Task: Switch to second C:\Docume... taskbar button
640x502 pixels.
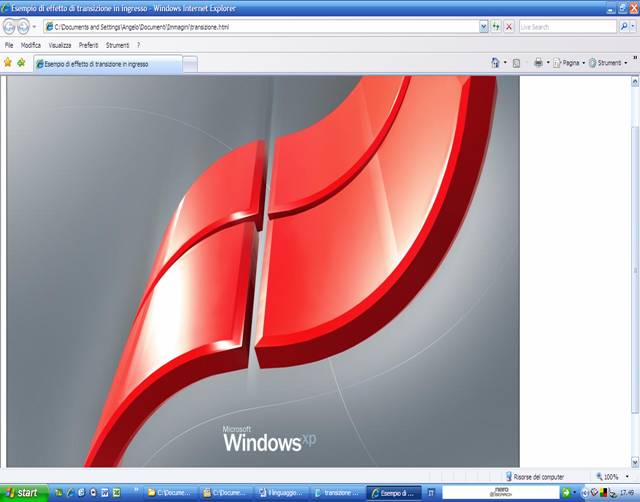Action: 225,493
